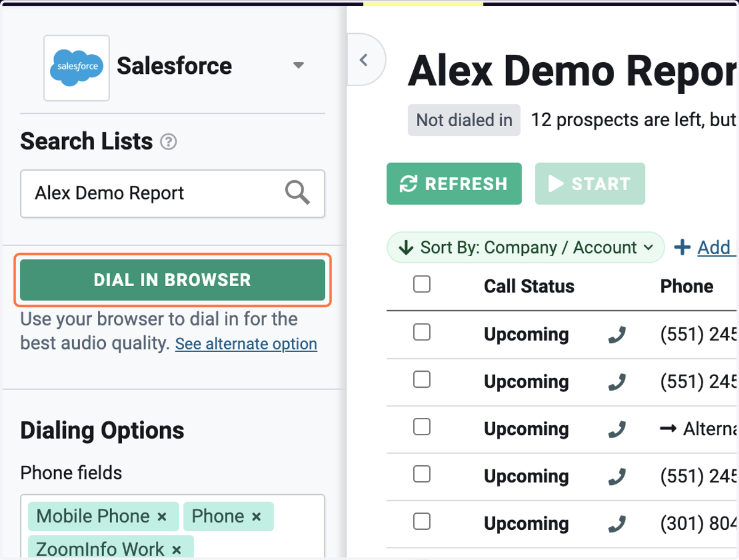Click phone icon in last Upcoming row
Image resolution: width=739 pixels, height=560 pixels.
pos(616,524)
